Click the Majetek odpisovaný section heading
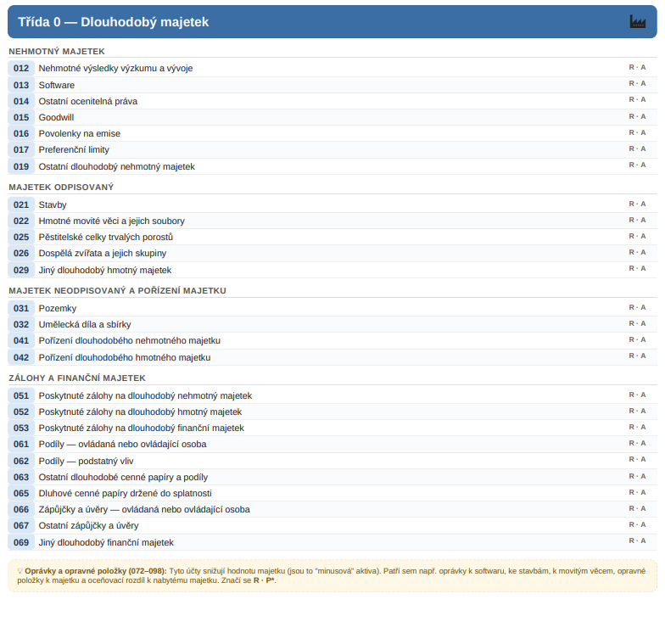665x644 pixels. pos(61,187)
